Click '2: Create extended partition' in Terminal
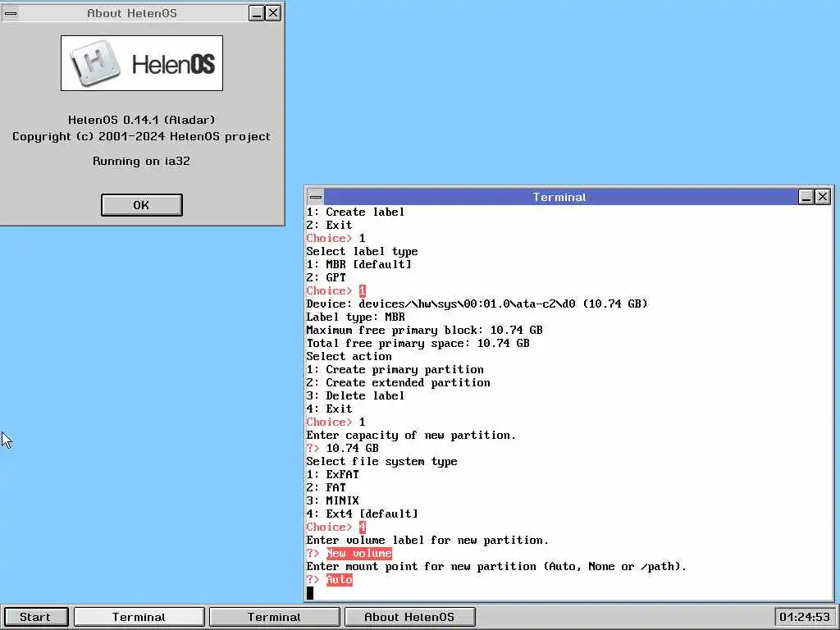The width and height of the screenshot is (840, 630). tap(398, 382)
